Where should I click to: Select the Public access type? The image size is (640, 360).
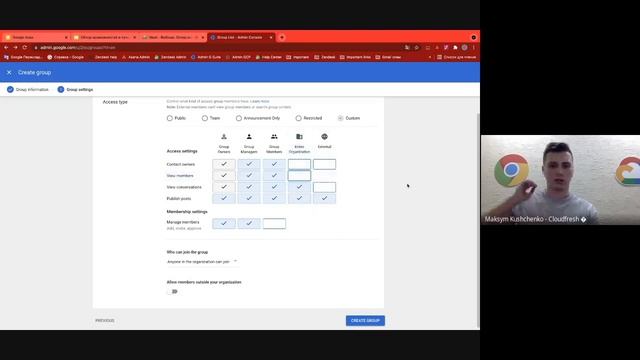pos(170,118)
